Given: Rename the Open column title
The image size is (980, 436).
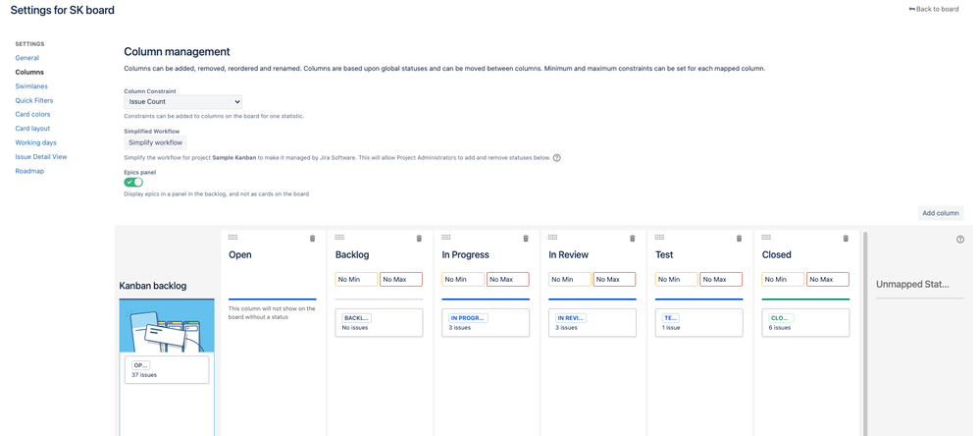Looking at the screenshot, I should [240, 254].
